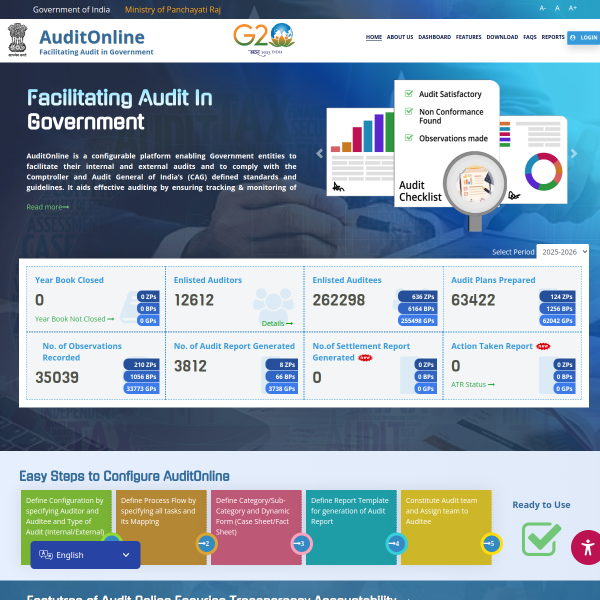600x600 pixels.
Task: Click the audit reports generated count 3812
Action: coord(191,366)
